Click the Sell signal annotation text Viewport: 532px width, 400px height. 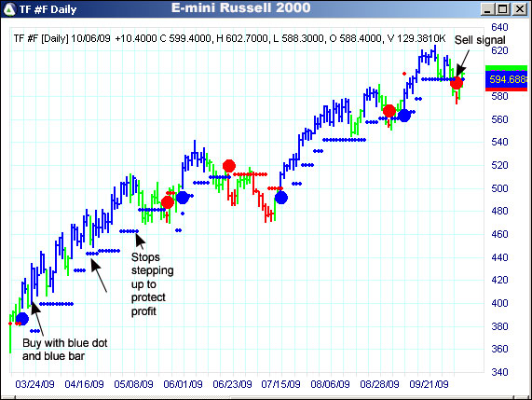pyautogui.click(x=480, y=40)
